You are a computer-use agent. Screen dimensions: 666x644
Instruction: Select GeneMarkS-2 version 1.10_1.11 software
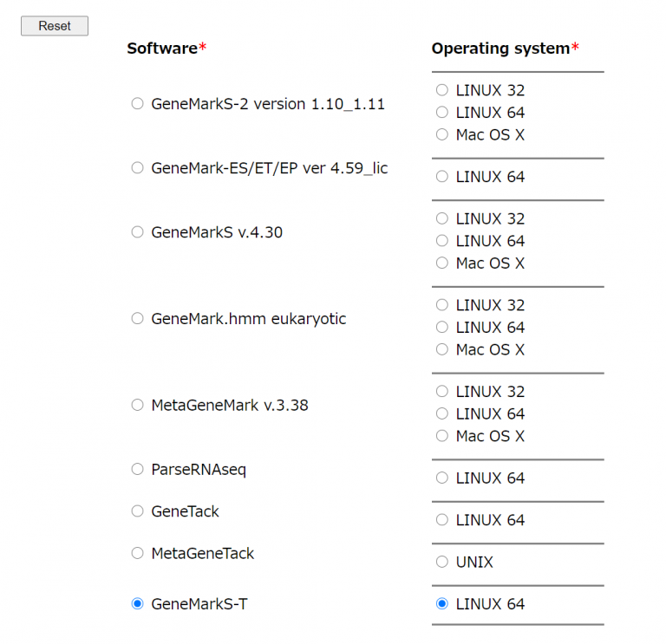[137, 104]
